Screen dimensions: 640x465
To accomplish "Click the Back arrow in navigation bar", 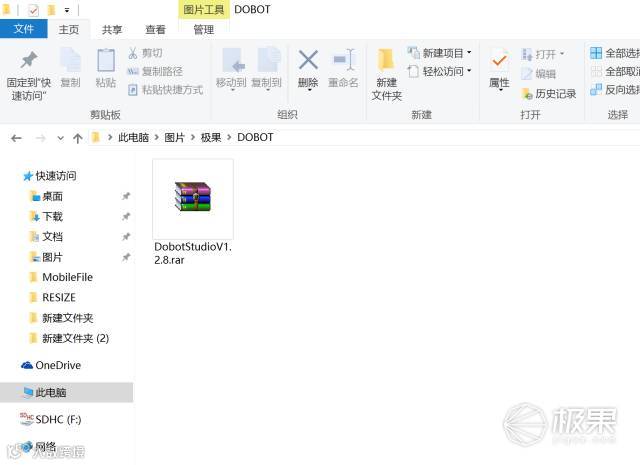I will pos(16,138).
